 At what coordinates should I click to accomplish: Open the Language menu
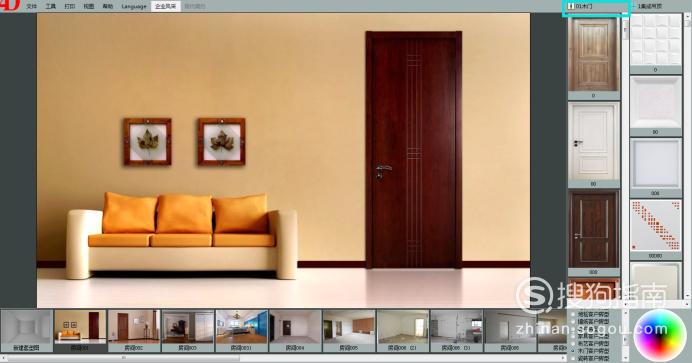134,7
